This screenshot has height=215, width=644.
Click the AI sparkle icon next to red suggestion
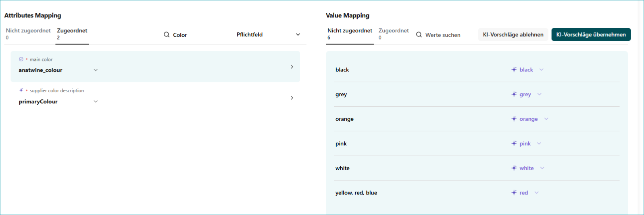pos(514,193)
